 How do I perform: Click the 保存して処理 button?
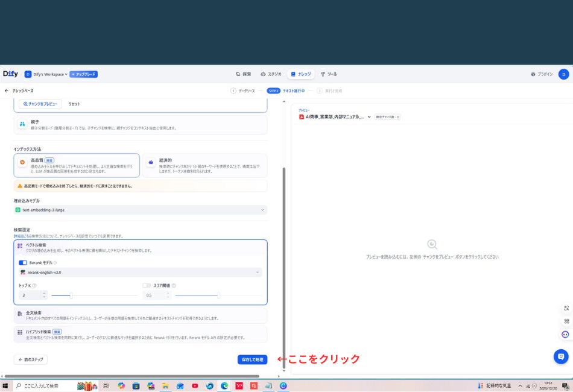(x=252, y=359)
